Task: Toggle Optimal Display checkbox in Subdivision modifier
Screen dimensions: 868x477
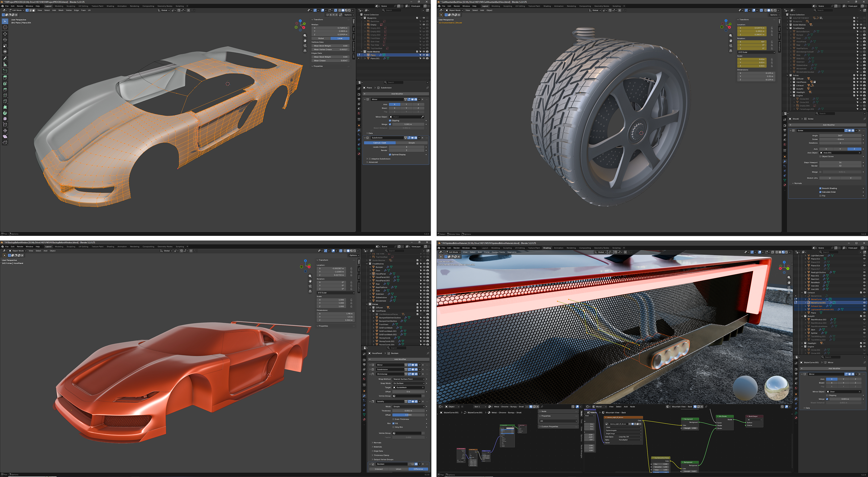Action: coord(390,155)
